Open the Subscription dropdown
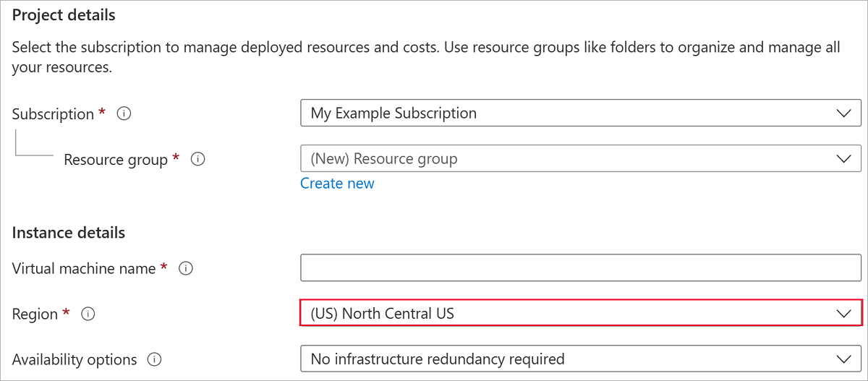 click(x=580, y=114)
